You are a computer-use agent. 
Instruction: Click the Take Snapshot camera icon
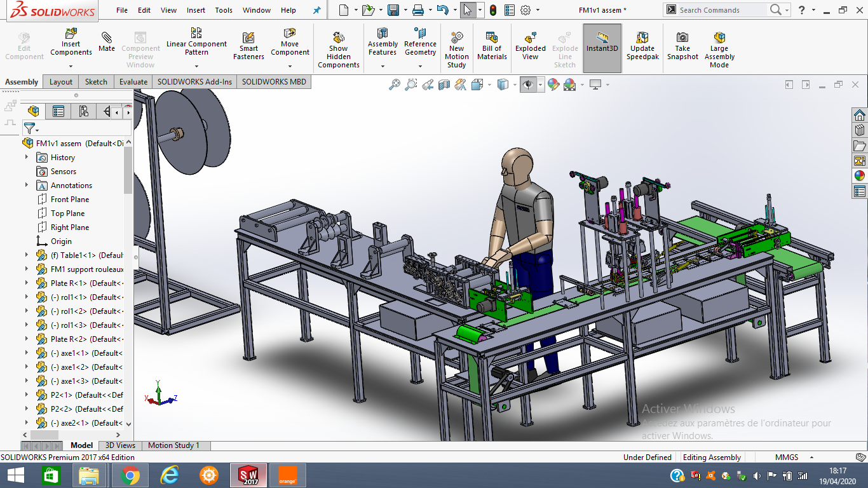[682, 37]
